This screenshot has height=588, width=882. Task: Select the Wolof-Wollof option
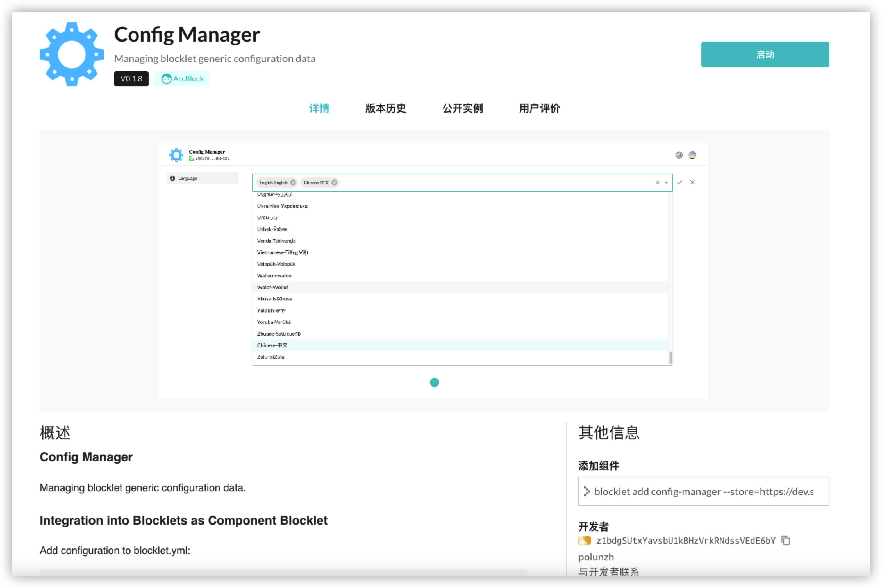pos(460,287)
